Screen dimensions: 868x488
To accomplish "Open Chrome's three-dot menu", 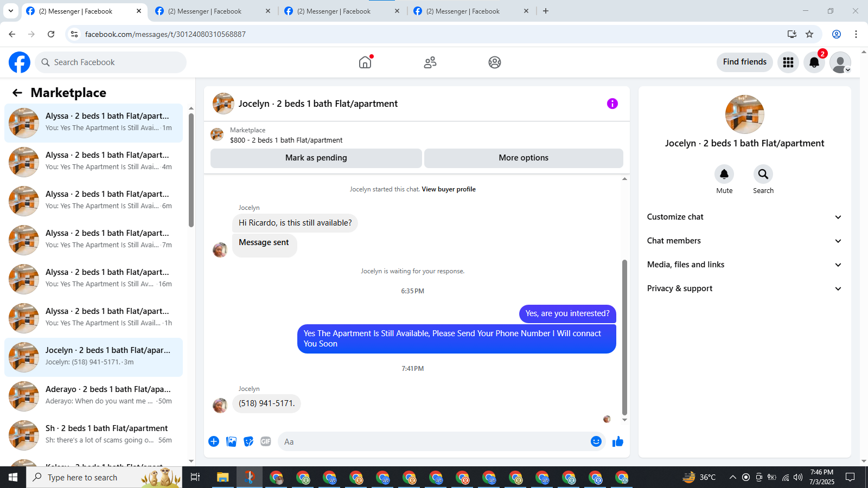I will (856, 34).
